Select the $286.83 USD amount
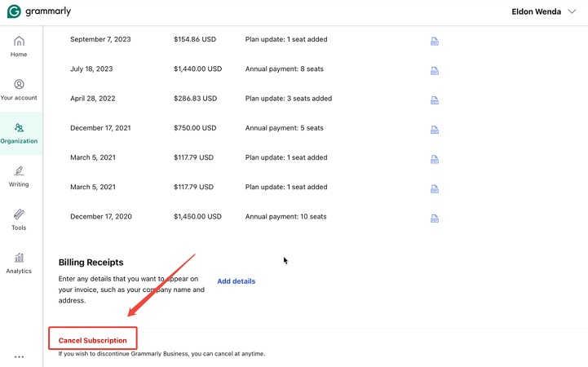The image size is (588, 367). [x=195, y=99]
